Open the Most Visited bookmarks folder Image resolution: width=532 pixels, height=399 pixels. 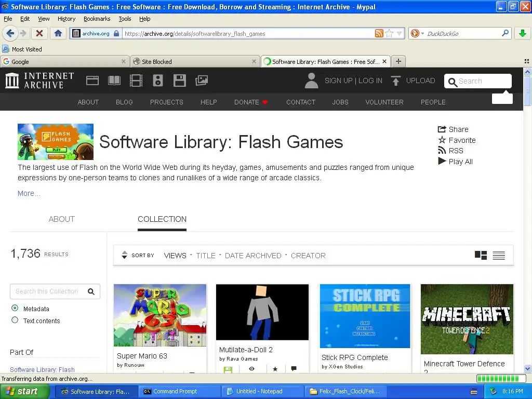point(22,49)
